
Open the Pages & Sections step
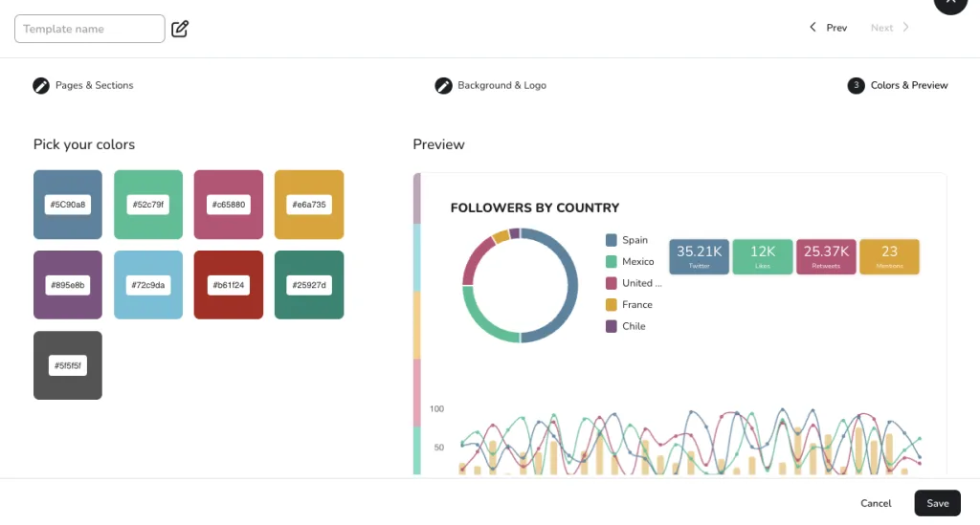point(94,85)
